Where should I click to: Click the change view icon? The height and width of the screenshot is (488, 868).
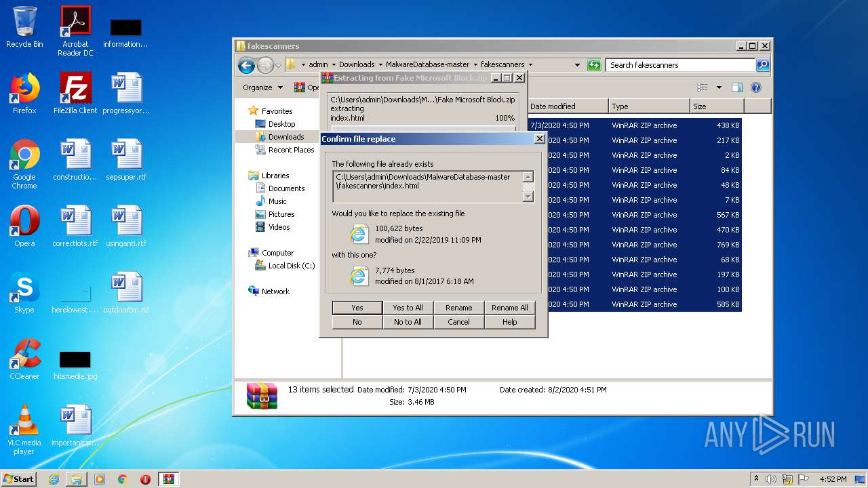pyautogui.click(x=703, y=87)
